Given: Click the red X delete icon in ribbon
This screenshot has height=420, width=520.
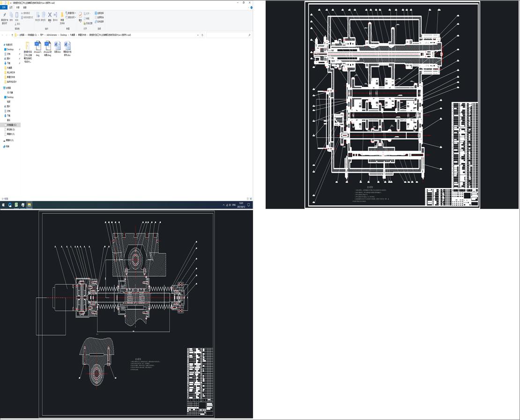Looking at the screenshot, I should 50,15.
